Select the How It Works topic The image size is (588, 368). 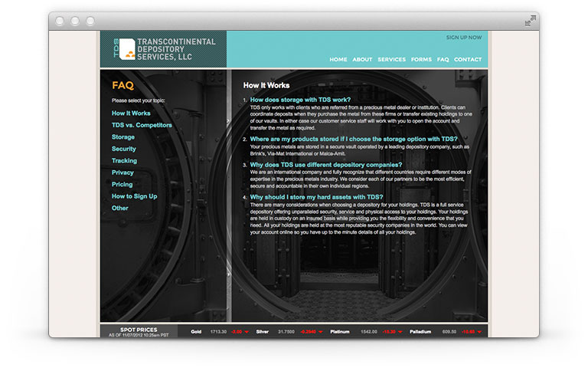point(131,113)
